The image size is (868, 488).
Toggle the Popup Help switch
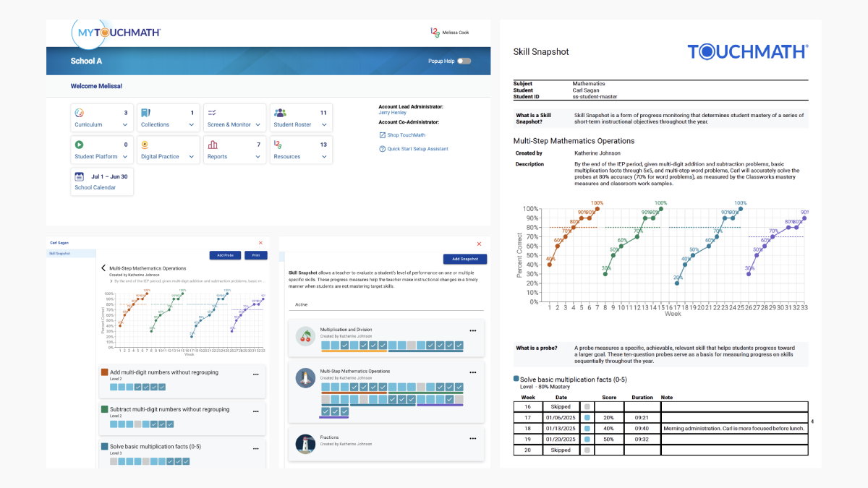pos(464,61)
